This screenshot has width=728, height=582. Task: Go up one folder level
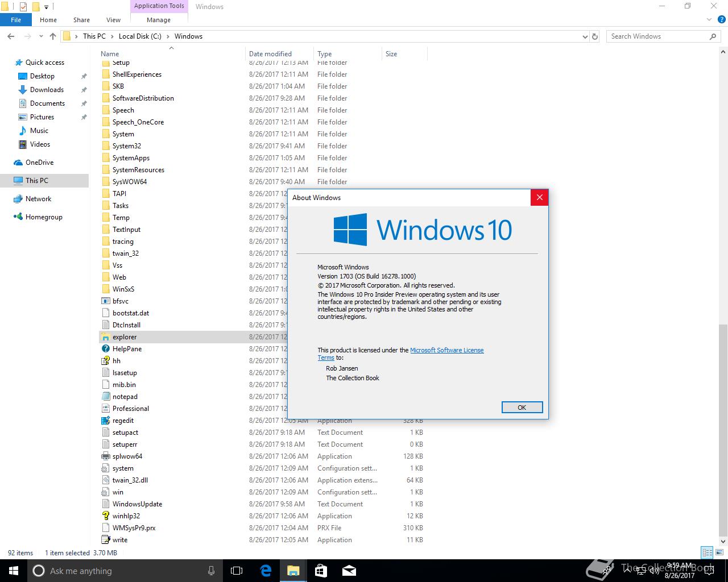pyautogui.click(x=53, y=36)
